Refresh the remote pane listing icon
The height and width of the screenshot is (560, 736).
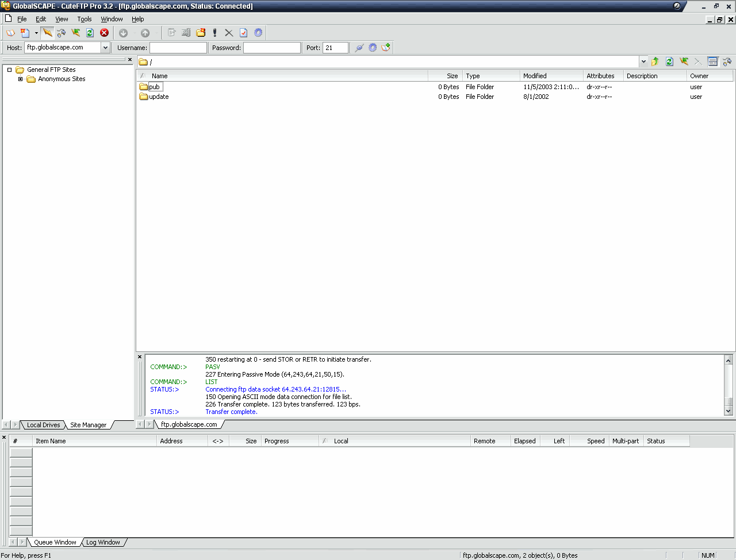pyautogui.click(x=669, y=62)
